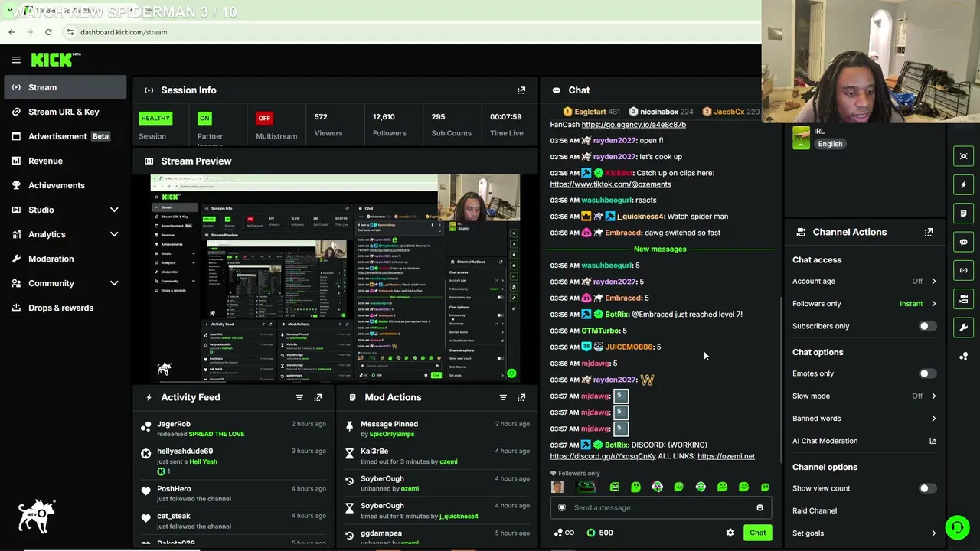Click the chat identity badge icon
Viewport: 980px width, 551px height.
point(562,507)
